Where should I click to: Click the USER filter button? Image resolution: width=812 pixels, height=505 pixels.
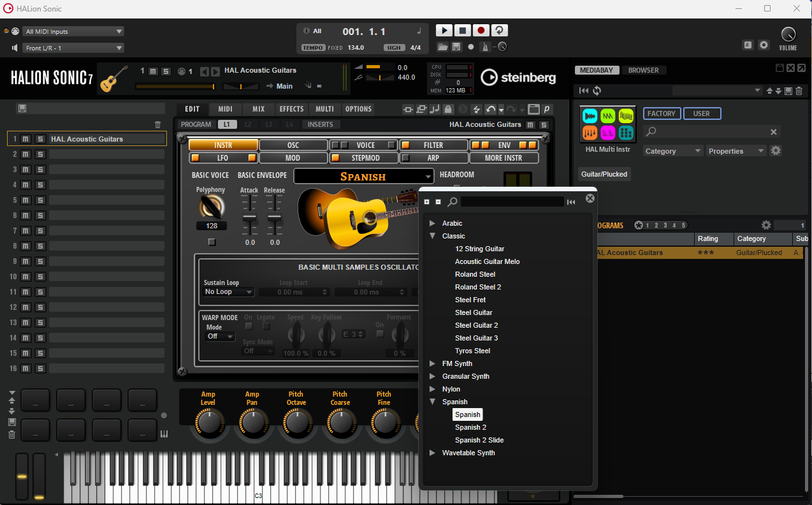(702, 113)
